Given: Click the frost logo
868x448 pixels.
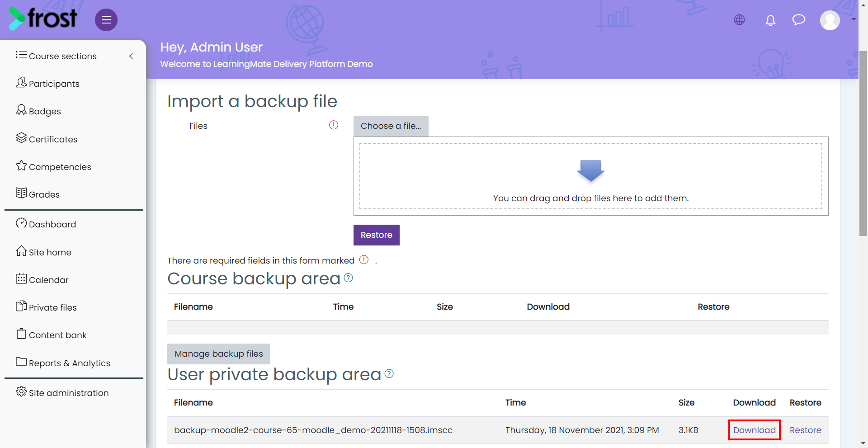Looking at the screenshot, I should point(43,19).
